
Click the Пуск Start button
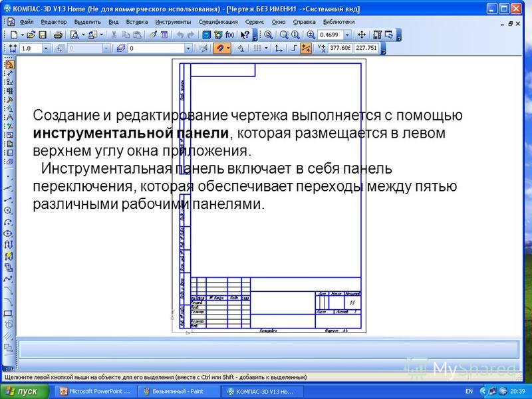(x=25, y=391)
